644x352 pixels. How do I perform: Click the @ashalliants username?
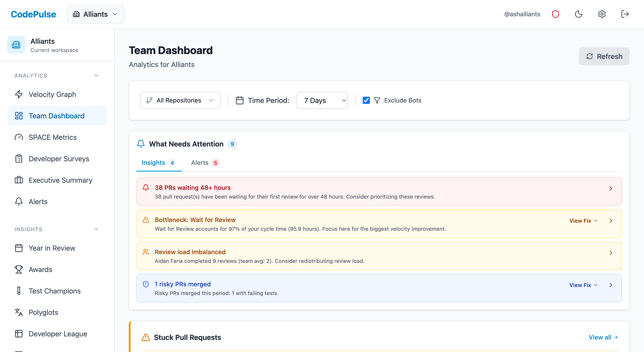(522, 14)
